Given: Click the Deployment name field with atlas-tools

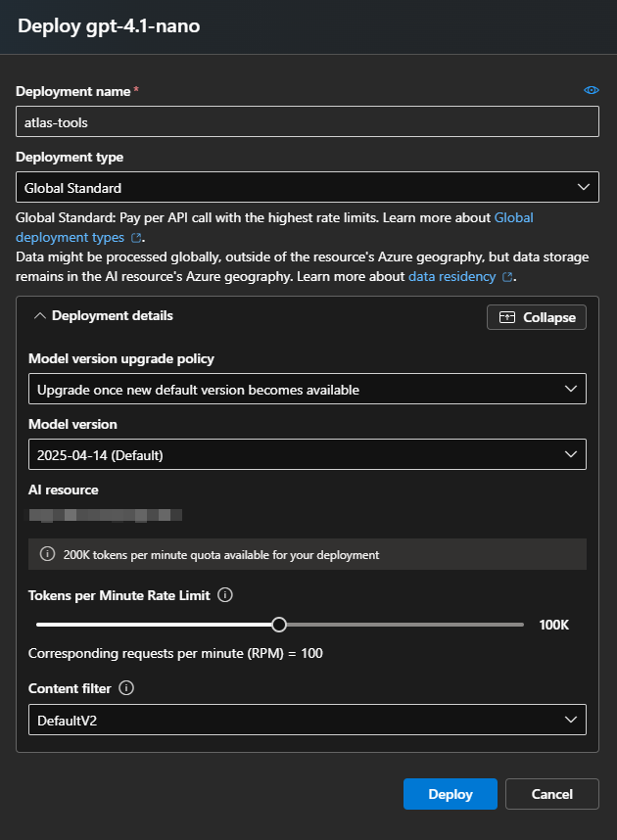Looking at the screenshot, I should point(308,121).
